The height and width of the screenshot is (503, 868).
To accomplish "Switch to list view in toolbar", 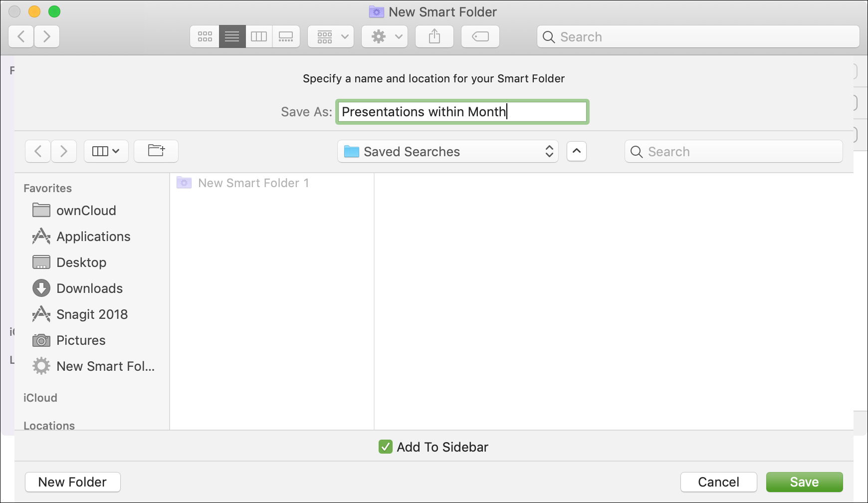I will 232,36.
